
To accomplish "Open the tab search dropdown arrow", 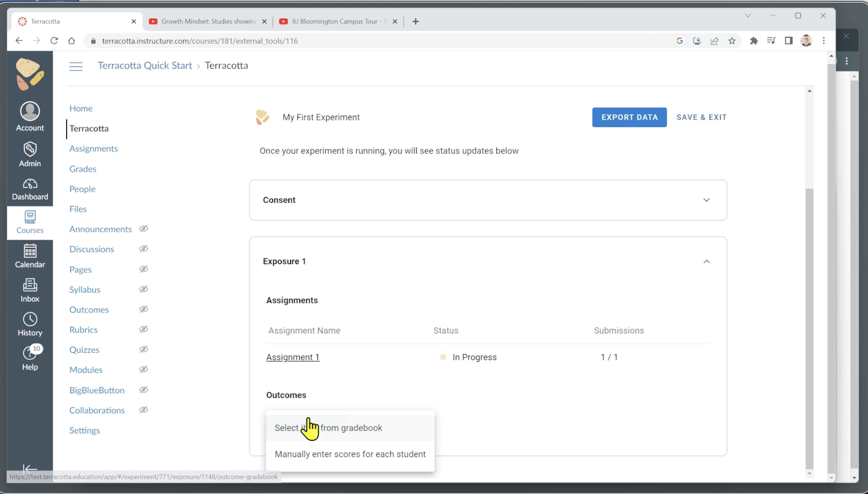I will (748, 16).
